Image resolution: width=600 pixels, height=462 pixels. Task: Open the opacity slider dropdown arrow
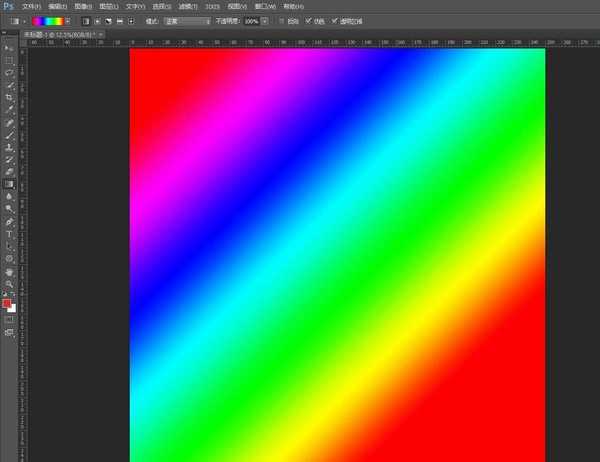pyautogui.click(x=265, y=20)
